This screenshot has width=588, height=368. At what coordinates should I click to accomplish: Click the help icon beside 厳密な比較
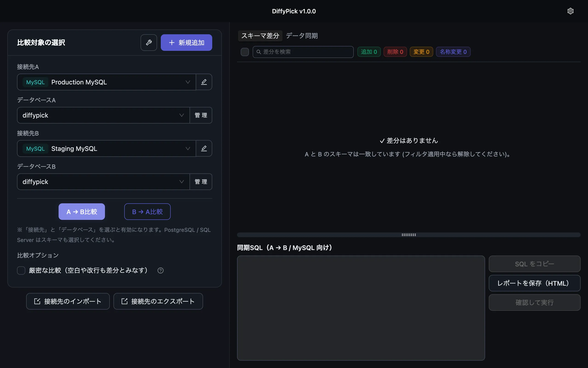[160, 270]
